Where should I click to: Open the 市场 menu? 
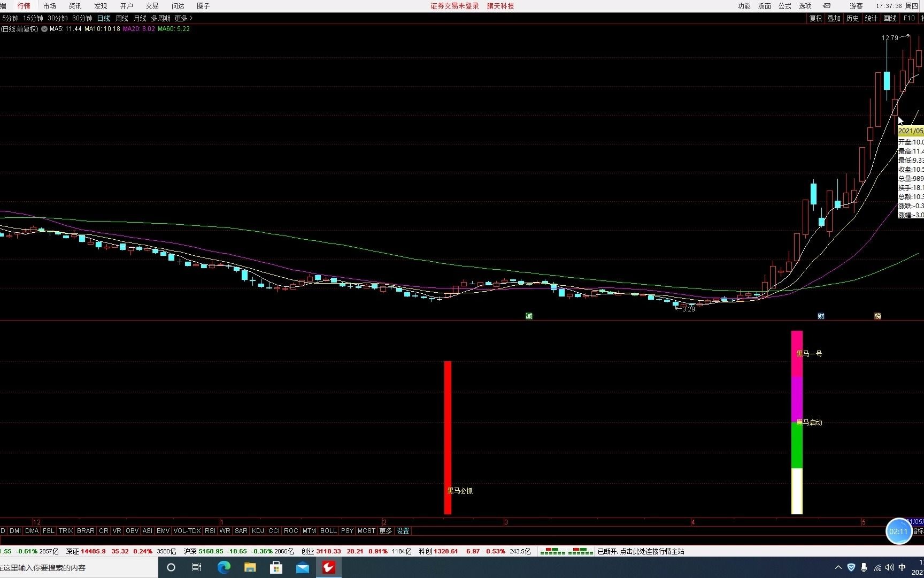coord(49,6)
